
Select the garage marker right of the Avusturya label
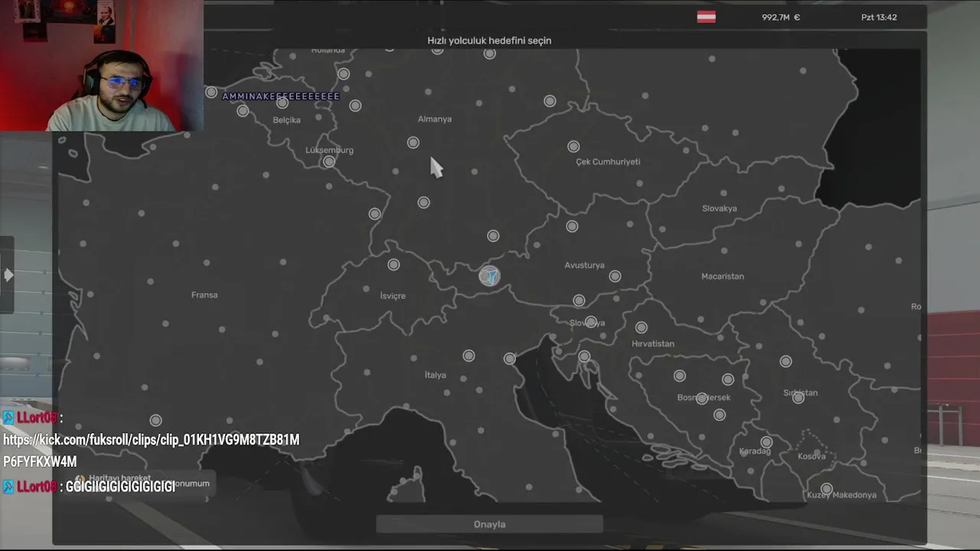point(615,276)
